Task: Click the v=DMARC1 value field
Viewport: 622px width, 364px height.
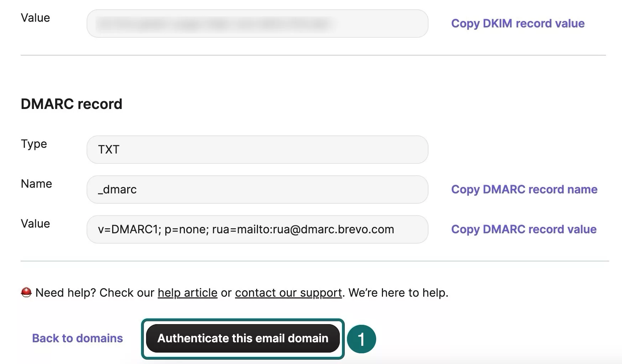Action: click(x=257, y=229)
